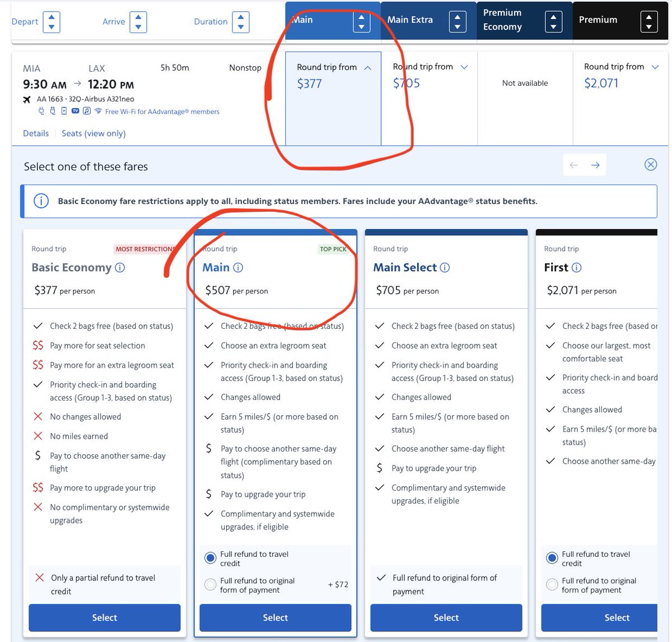Open Basic Economy fare info icon
This screenshot has width=672, height=642.
[x=120, y=268]
